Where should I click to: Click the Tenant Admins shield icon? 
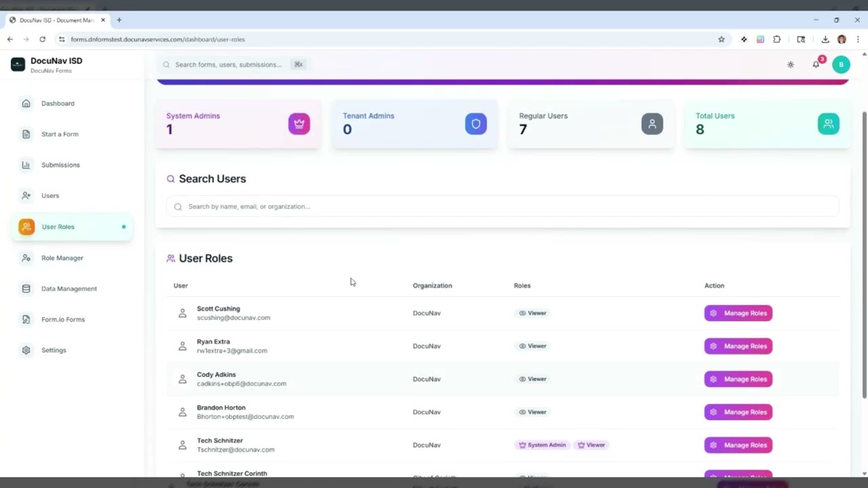click(476, 124)
